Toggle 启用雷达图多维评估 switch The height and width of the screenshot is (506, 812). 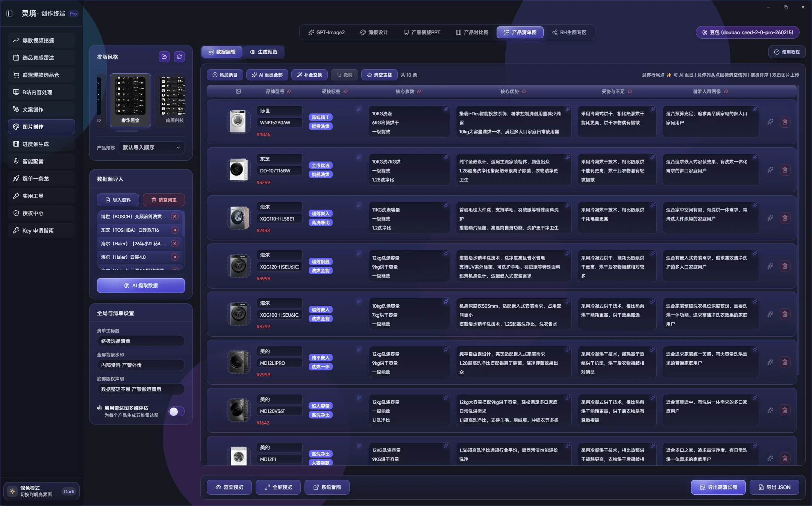click(x=177, y=411)
